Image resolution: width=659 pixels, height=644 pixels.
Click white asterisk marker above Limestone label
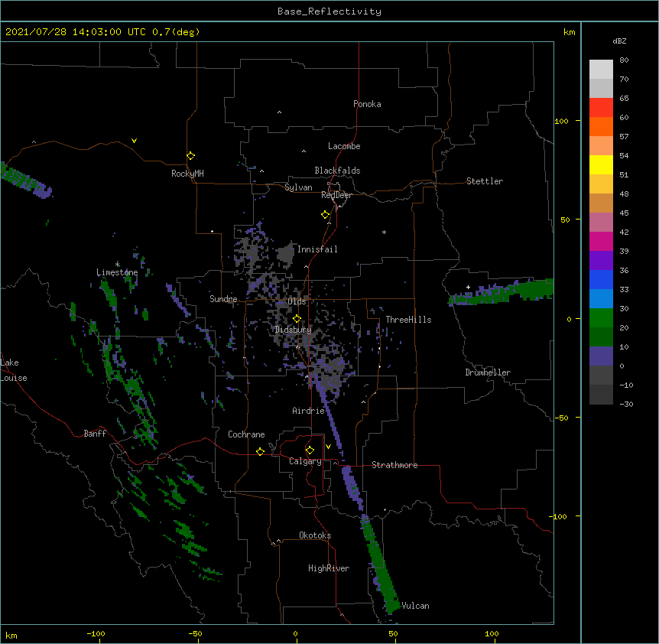coord(117,264)
